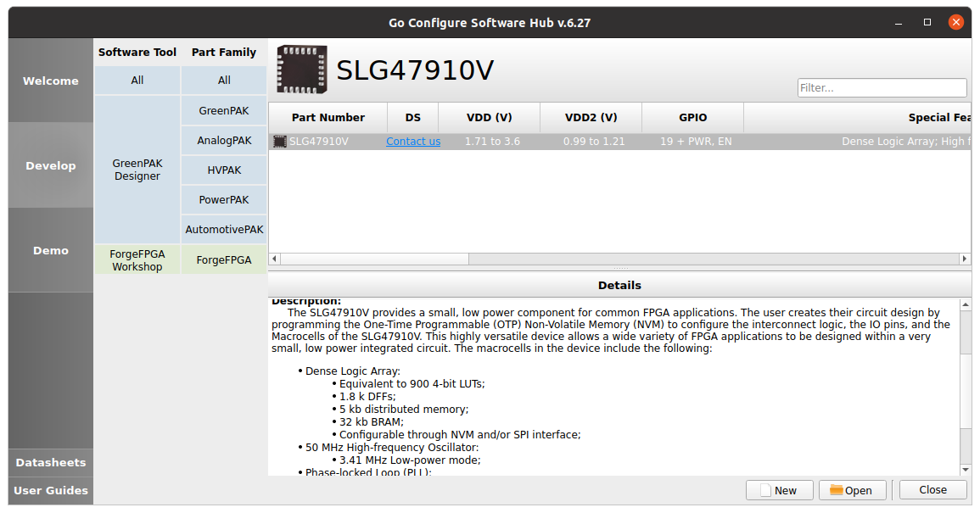The height and width of the screenshot is (513, 980).
Task: Select All under Part Family
Action: click(x=224, y=81)
